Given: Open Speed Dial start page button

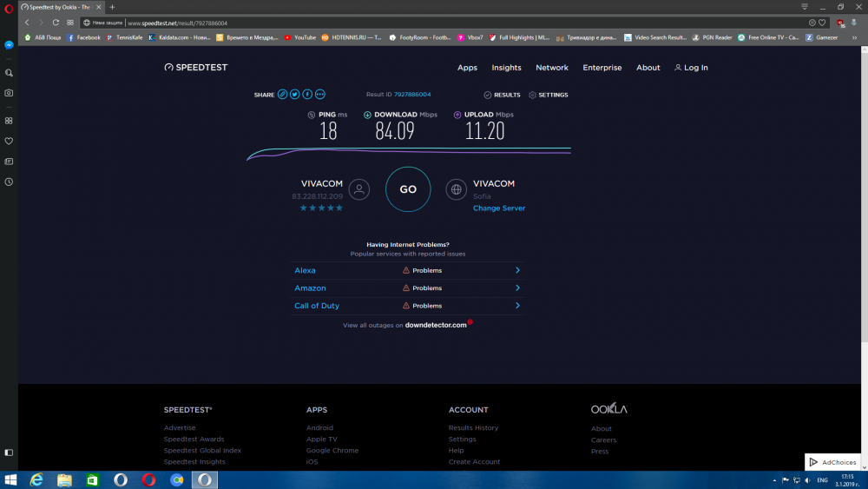Looking at the screenshot, I should [x=70, y=23].
